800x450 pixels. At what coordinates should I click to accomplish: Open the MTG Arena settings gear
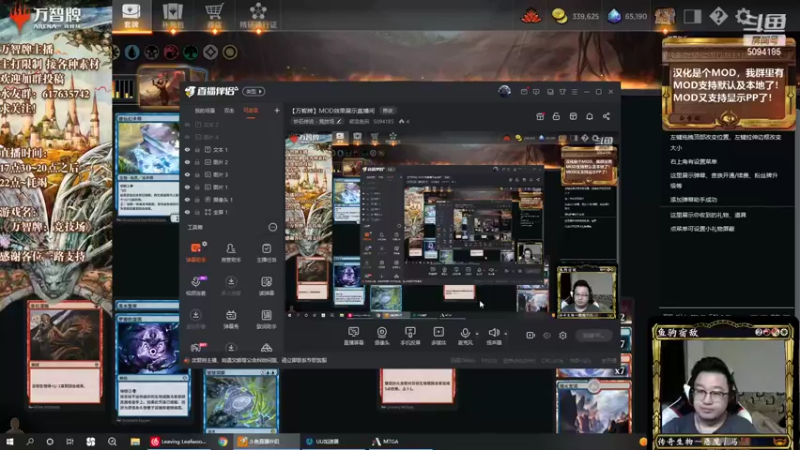(x=744, y=16)
